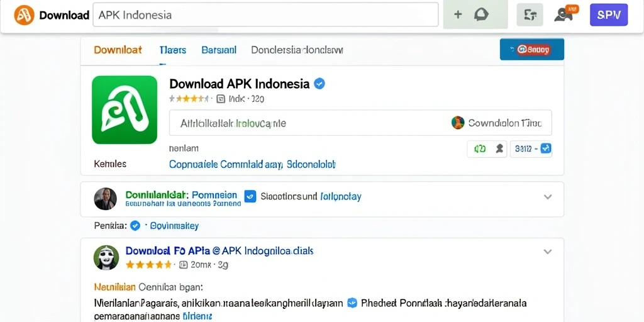Click the plus icon in header
Viewport: 644px width, 322px height.
point(458,15)
